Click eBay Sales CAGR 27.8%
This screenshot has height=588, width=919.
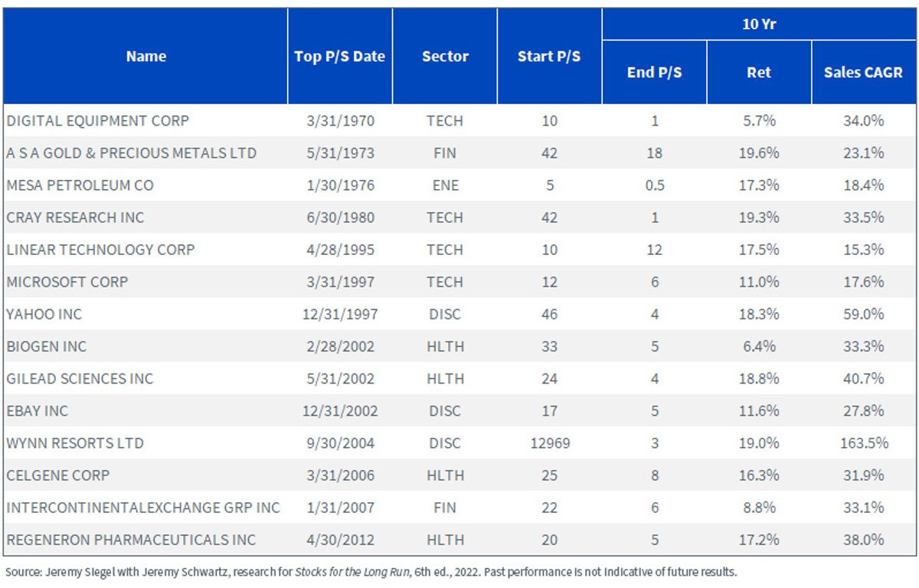863,410
